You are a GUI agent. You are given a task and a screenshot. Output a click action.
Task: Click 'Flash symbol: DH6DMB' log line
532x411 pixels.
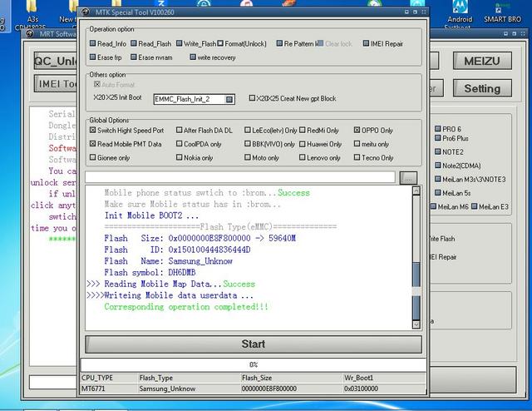coord(150,272)
